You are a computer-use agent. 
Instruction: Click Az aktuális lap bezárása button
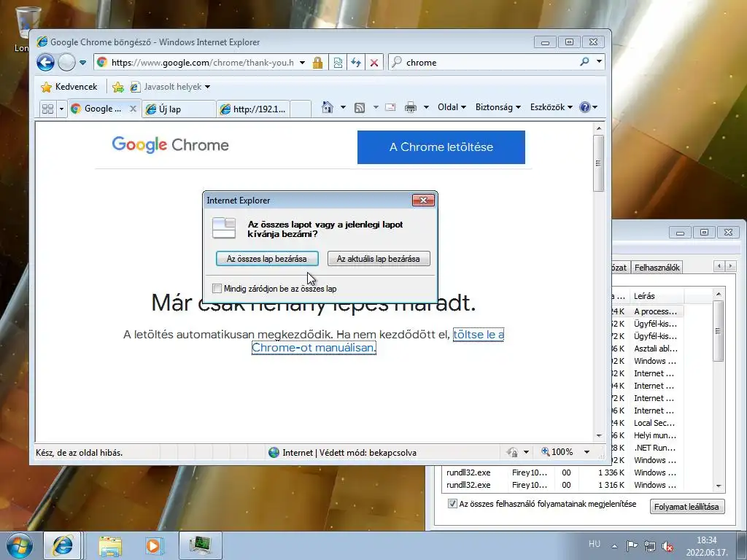pos(379,259)
